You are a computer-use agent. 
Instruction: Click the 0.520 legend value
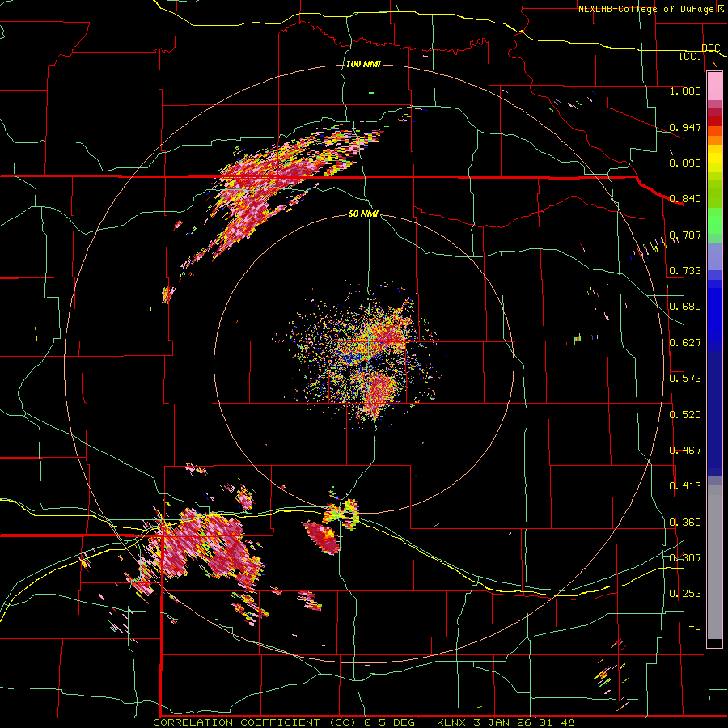[685, 415]
